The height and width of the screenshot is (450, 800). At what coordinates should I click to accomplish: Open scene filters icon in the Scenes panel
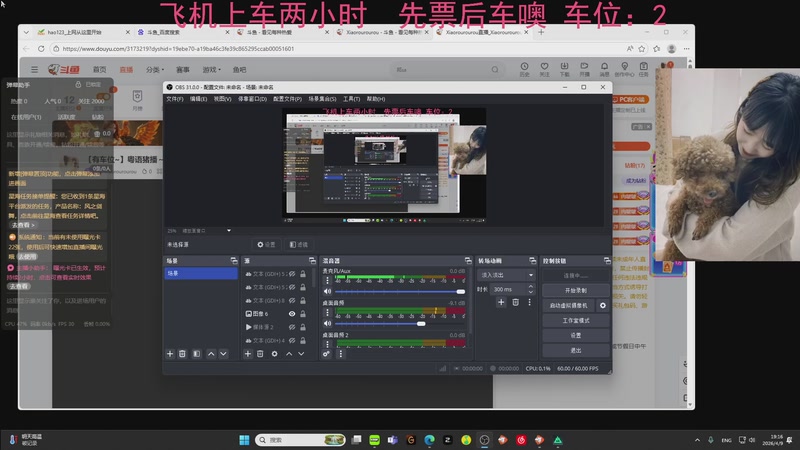point(196,354)
